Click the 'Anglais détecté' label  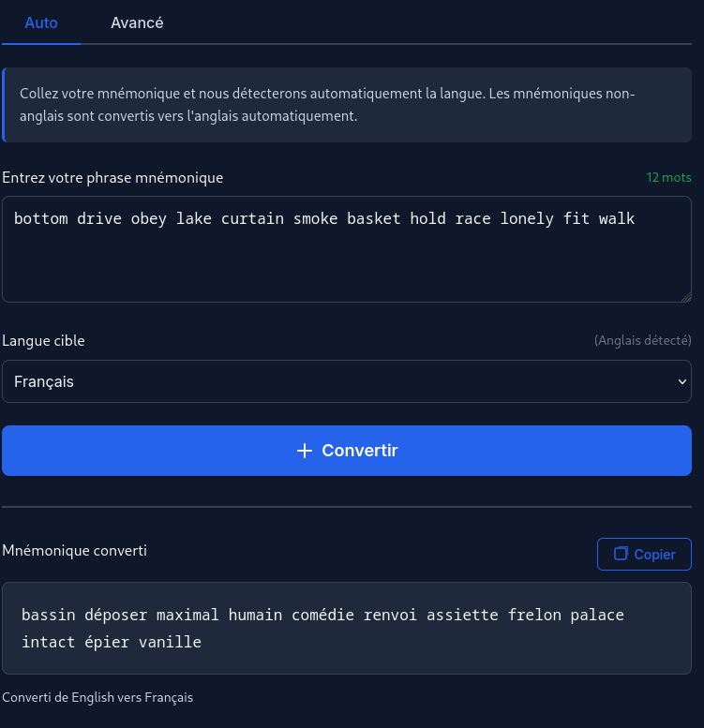click(x=642, y=341)
